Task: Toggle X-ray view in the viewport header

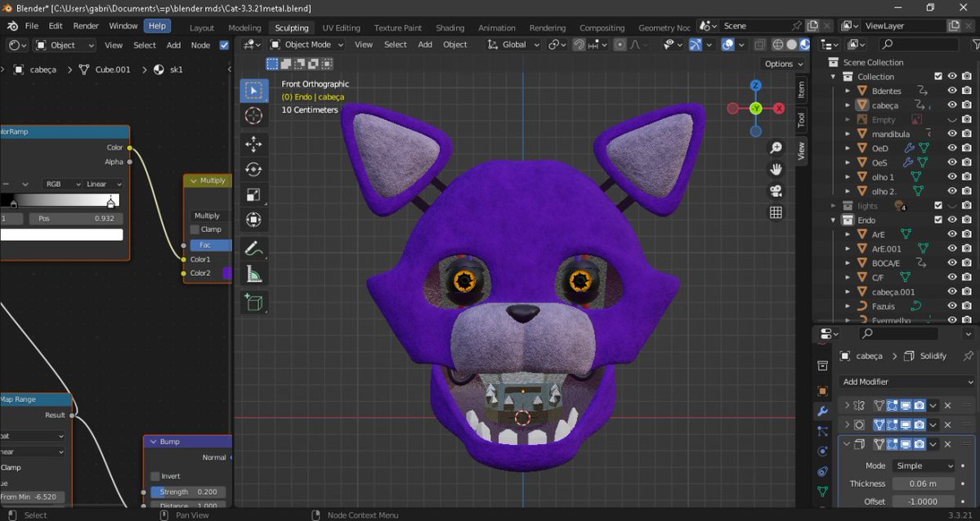Action: [x=759, y=45]
